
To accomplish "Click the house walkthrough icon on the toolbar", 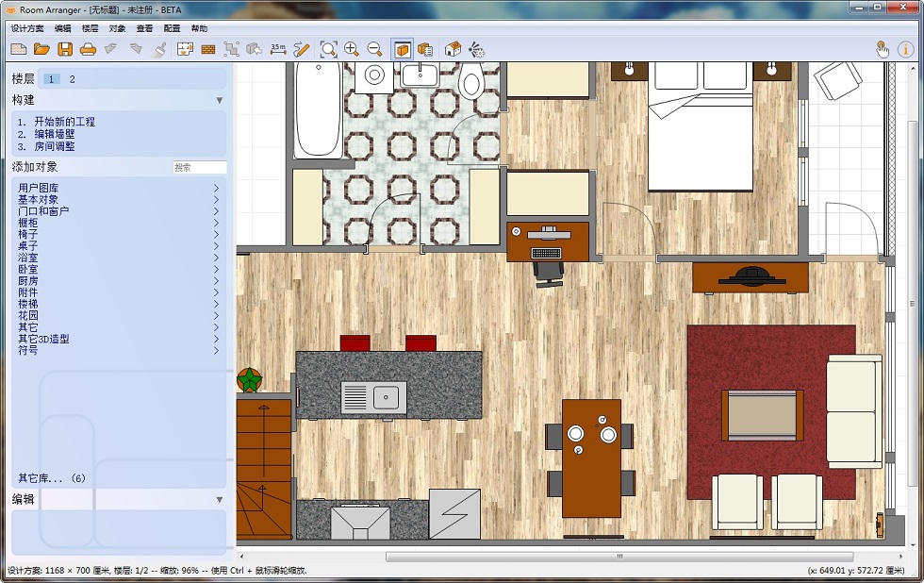I will [454, 49].
